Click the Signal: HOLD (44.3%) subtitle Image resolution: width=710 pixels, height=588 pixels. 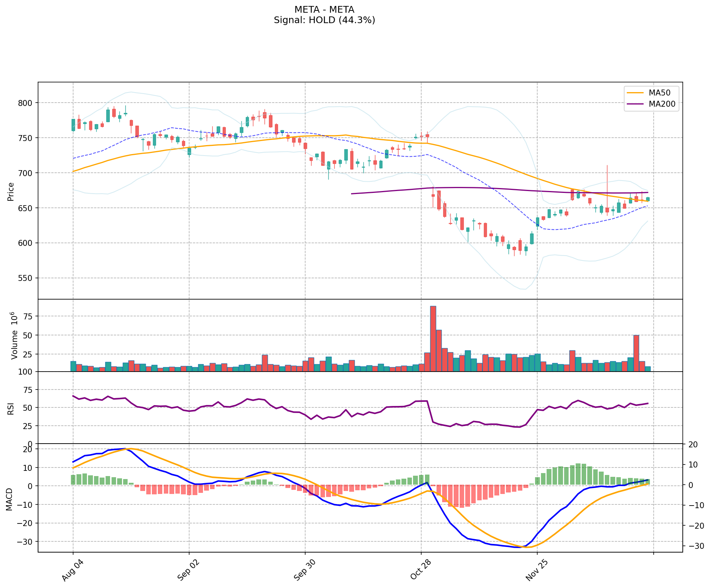click(324, 20)
